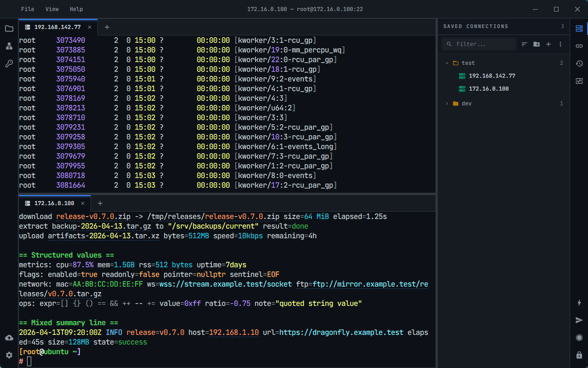Click the lightning bolt icon in right rail
This screenshot has height=368, width=588.
579,303
